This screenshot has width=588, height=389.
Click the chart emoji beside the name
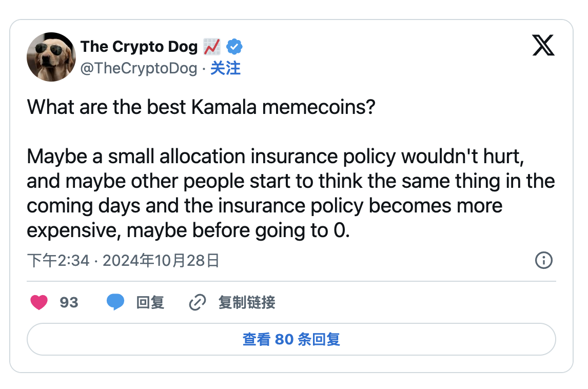click(x=211, y=47)
